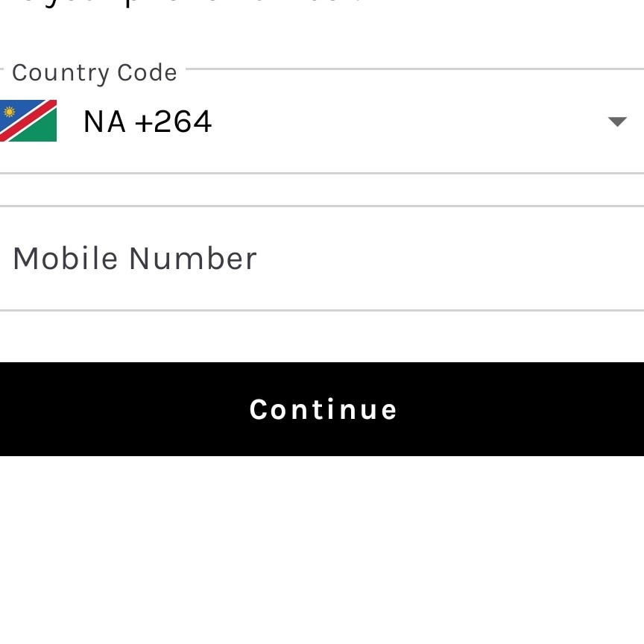Click the sun emblem on the flag
This screenshot has height=644, width=644.
pyautogui.click(x=9, y=112)
